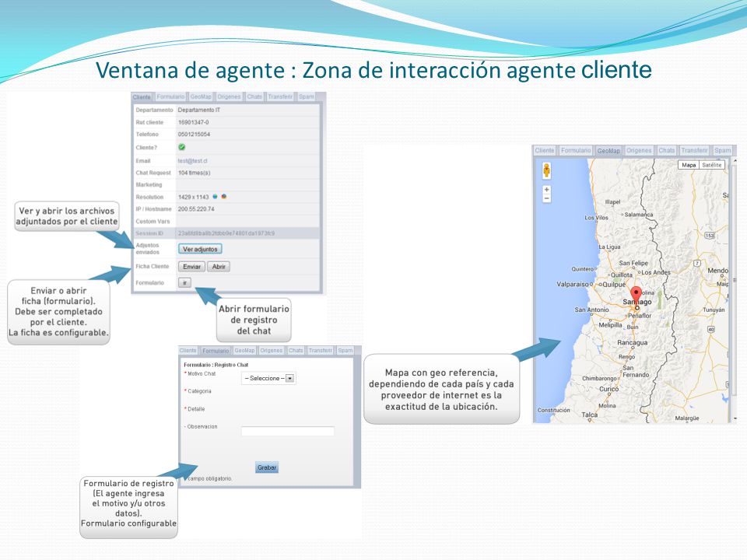Image resolution: width=747 pixels, height=560 pixels.
Task: Open the Origenes tab above the map
Action: point(639,150)
